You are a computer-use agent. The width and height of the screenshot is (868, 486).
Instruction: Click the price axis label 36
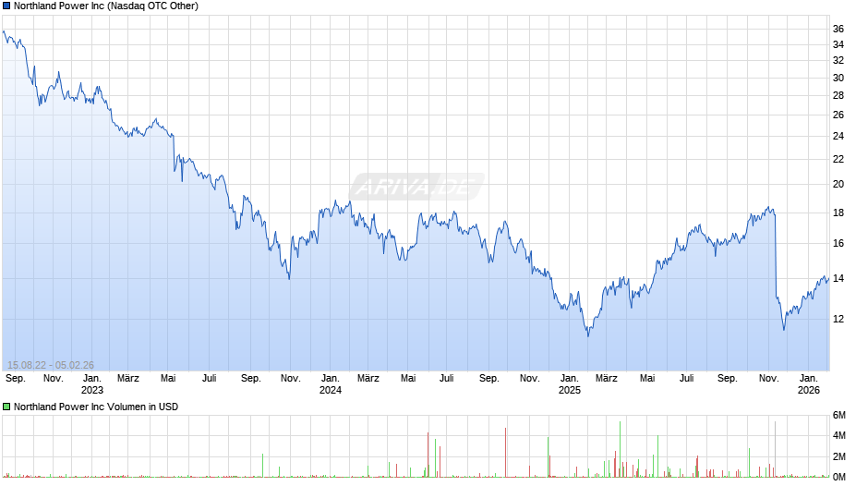[838, 29]
